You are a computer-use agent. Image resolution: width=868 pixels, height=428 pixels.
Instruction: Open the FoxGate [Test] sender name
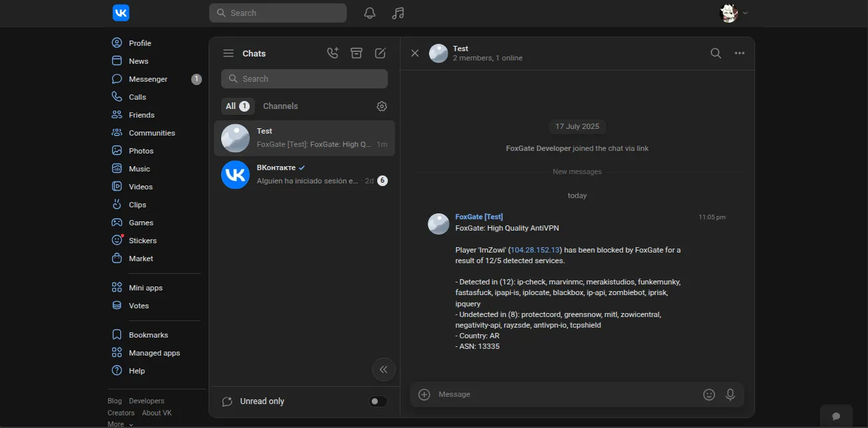coord(479,217)
